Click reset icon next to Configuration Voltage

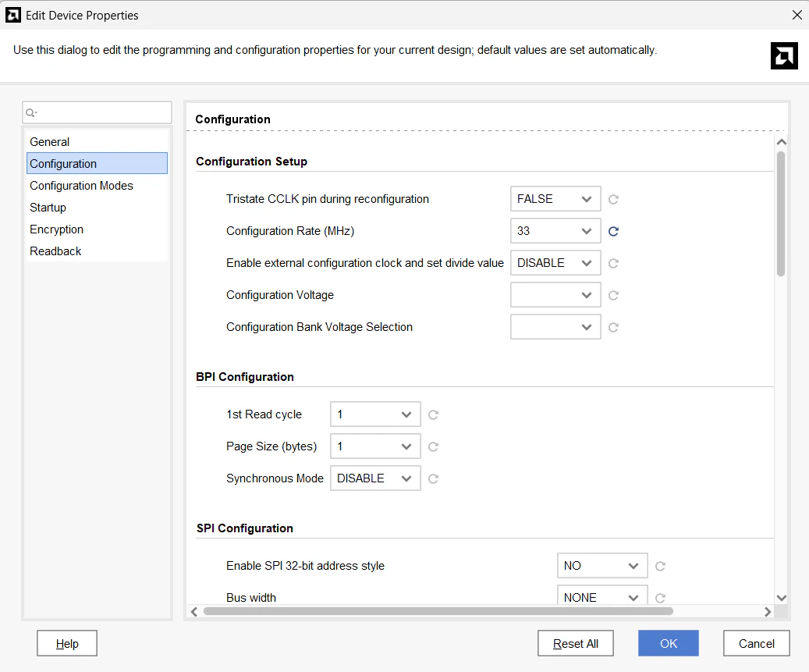point(613,295)
